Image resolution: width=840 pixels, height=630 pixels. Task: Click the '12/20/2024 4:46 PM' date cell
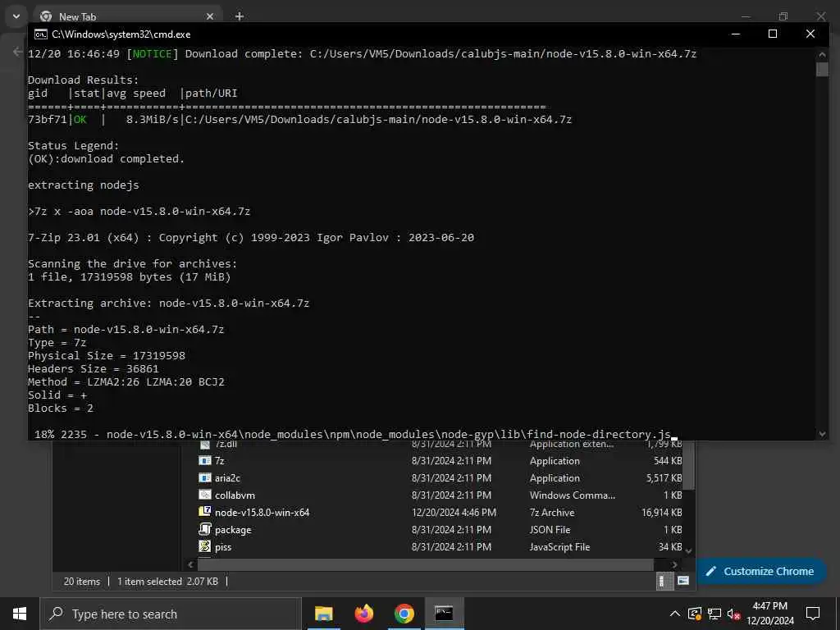tap(454, 512)
